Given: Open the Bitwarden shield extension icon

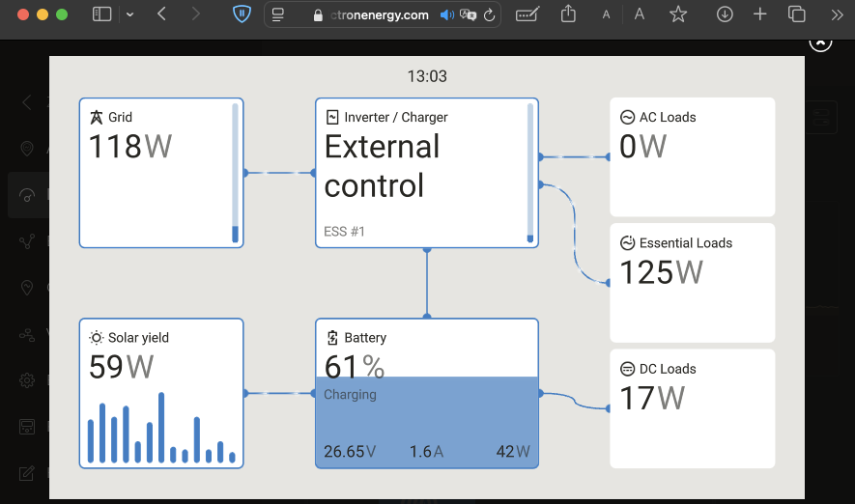Looking at the screenshot, I should (x=242, y=14).
